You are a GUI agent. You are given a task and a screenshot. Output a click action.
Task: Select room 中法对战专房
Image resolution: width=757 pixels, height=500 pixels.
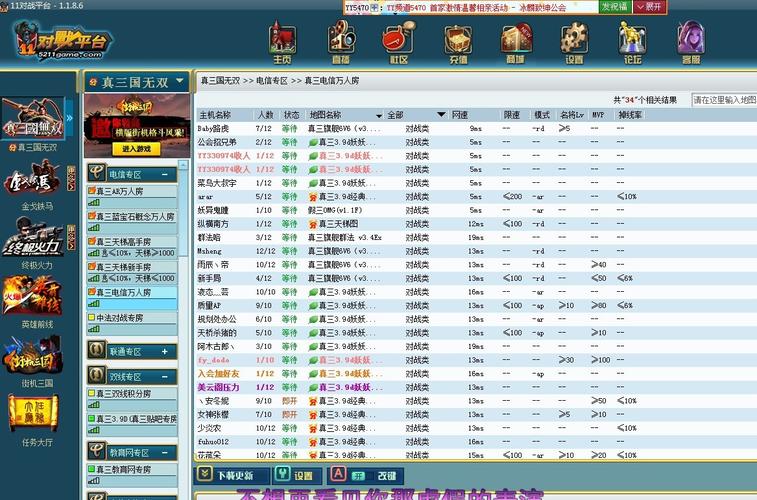pyautogui.click(x=132, y=323)
